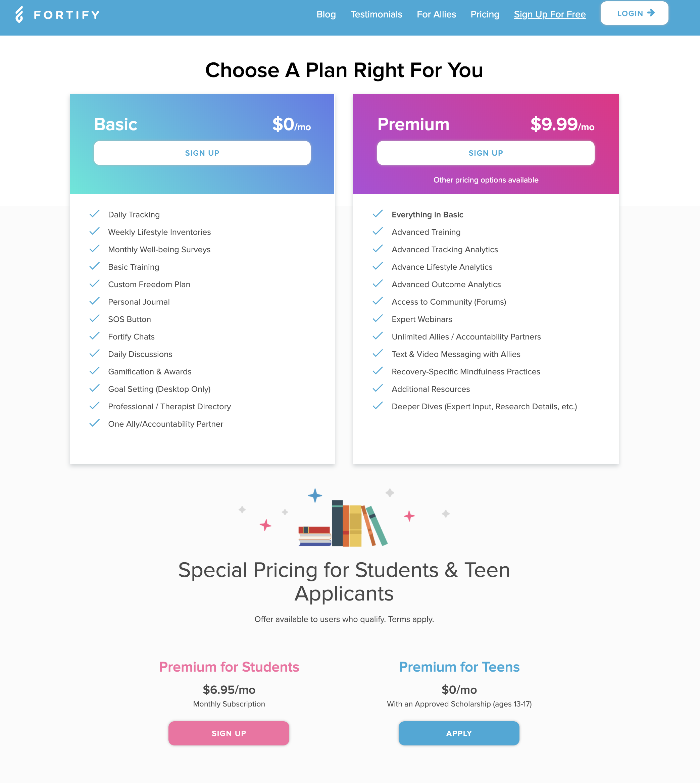Click the checkmark beside Daily Tracking

(95, 214)
